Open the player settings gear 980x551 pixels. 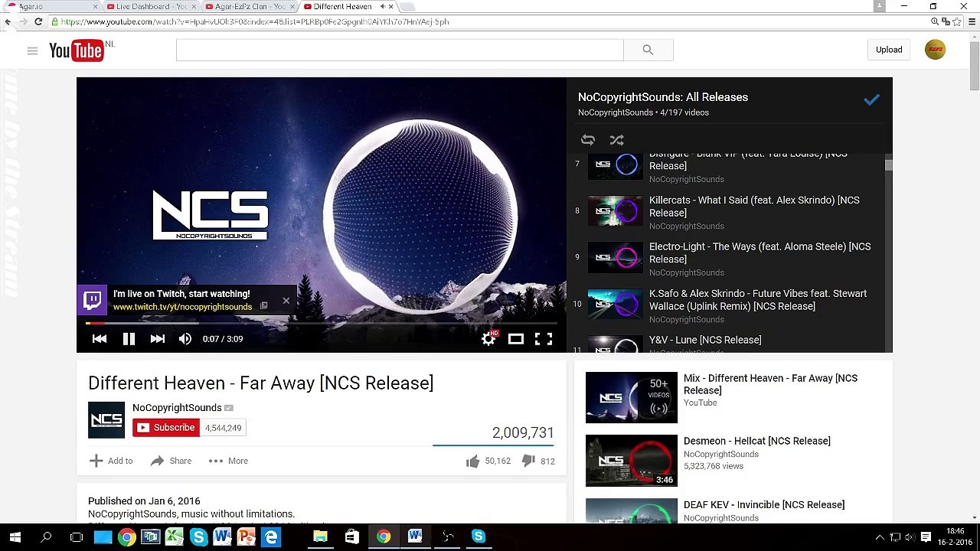coord(488,339)
